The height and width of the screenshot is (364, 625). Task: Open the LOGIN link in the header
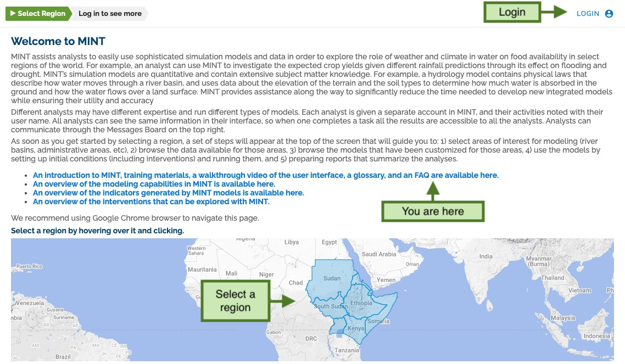(x=588, y=14)
